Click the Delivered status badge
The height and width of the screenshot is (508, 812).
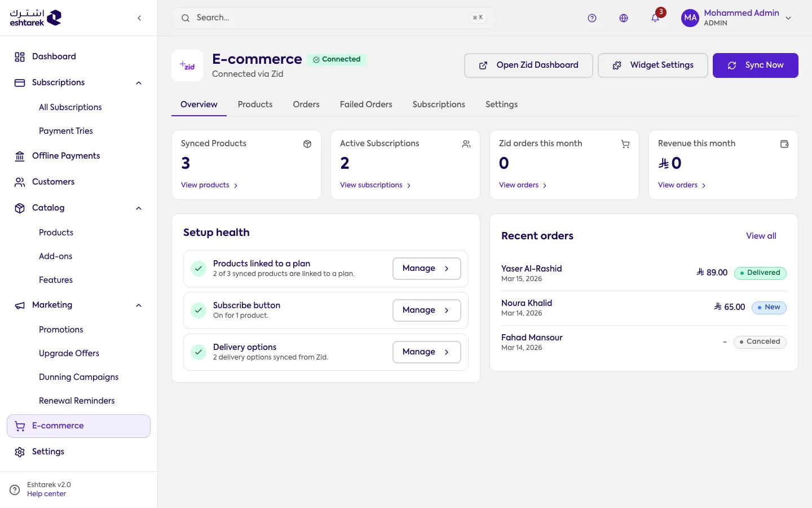pyautogui.click(x=760, y=273)
